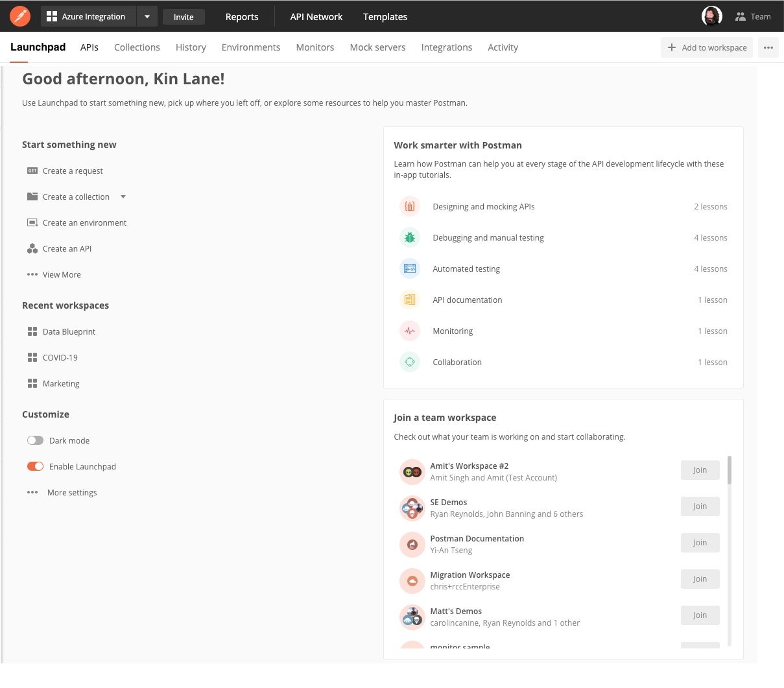Click '2 lessons' next to Designing APIs
The image size is (784, 688).
tap(711, 206)
